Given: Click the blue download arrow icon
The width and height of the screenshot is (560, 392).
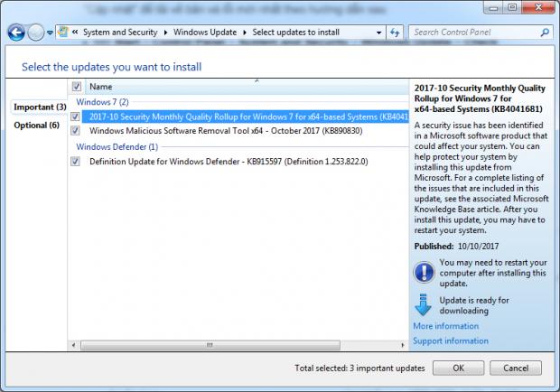Looking at the screenshot, I should coord(424,303).
